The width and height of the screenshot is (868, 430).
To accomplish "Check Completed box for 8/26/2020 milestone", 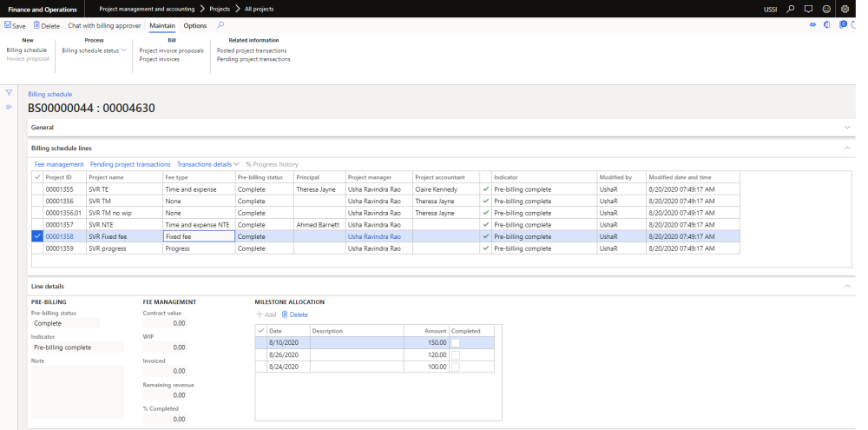I will [456, 355].
